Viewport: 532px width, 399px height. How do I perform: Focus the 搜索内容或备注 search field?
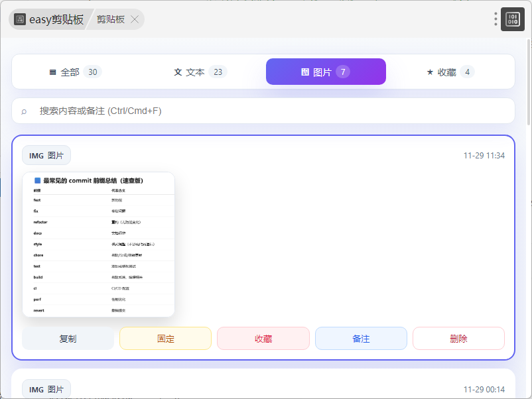coord(265,111)
